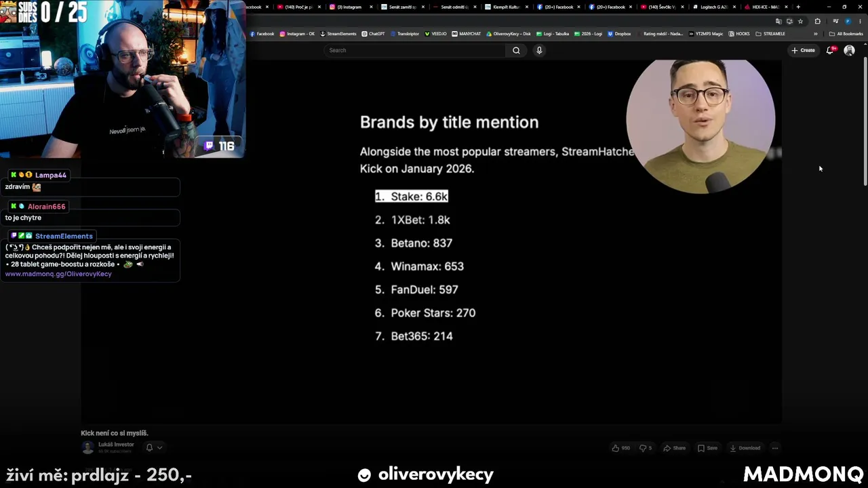This screenshot has width=868, height=488.
Task: Open the StreamElements bookmark
Action: click(338, 34)
